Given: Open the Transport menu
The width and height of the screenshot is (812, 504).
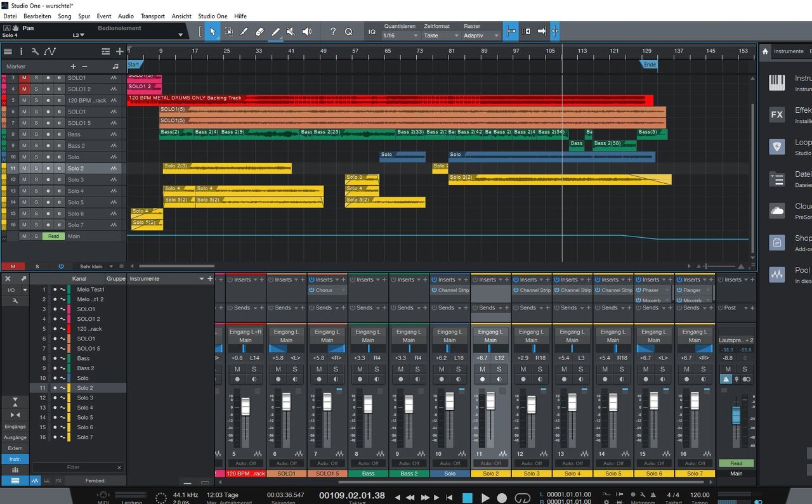Looking at the screenshot, I should (152, 16).
